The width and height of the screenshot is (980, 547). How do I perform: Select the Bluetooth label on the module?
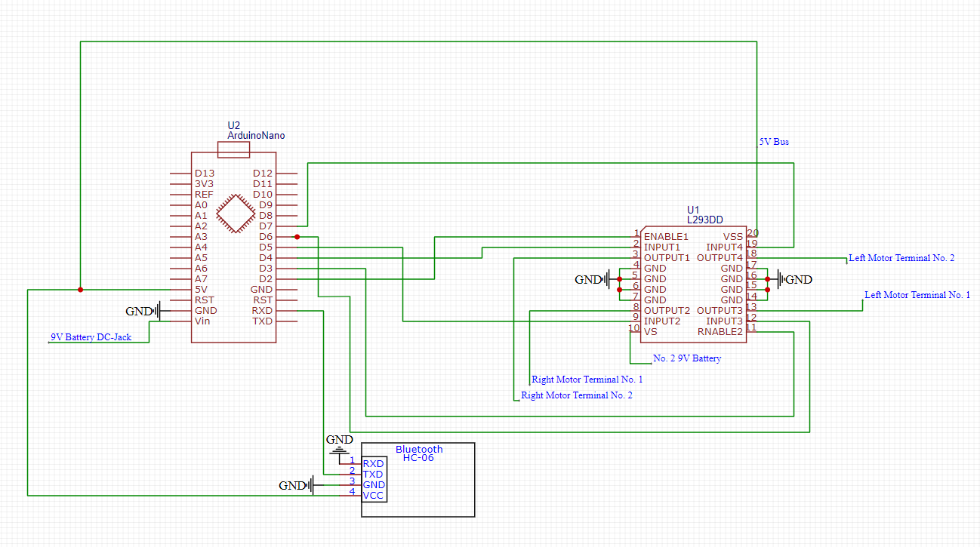(x=419, y=449)
